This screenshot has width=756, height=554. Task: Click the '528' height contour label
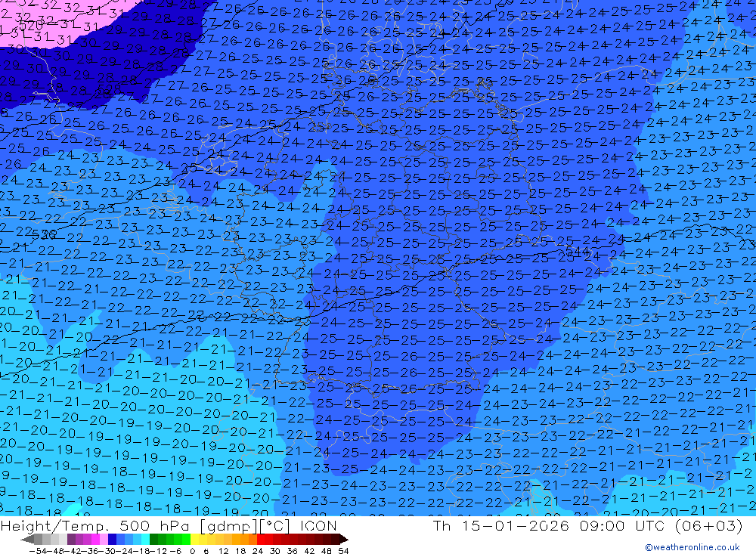[x=109, y=90]
